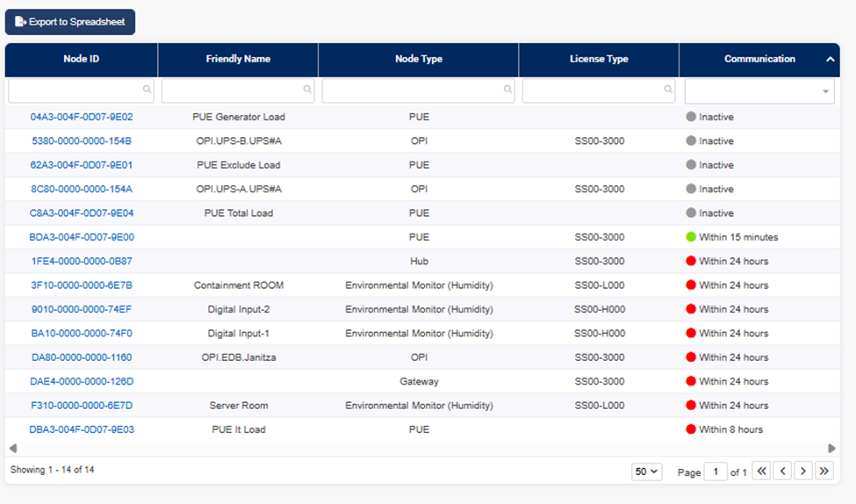Open node BDA3-004F-0D07-9E00 link
Viewport: 856px width, 504px height.
pyautogui.click(x=82, y=237)
